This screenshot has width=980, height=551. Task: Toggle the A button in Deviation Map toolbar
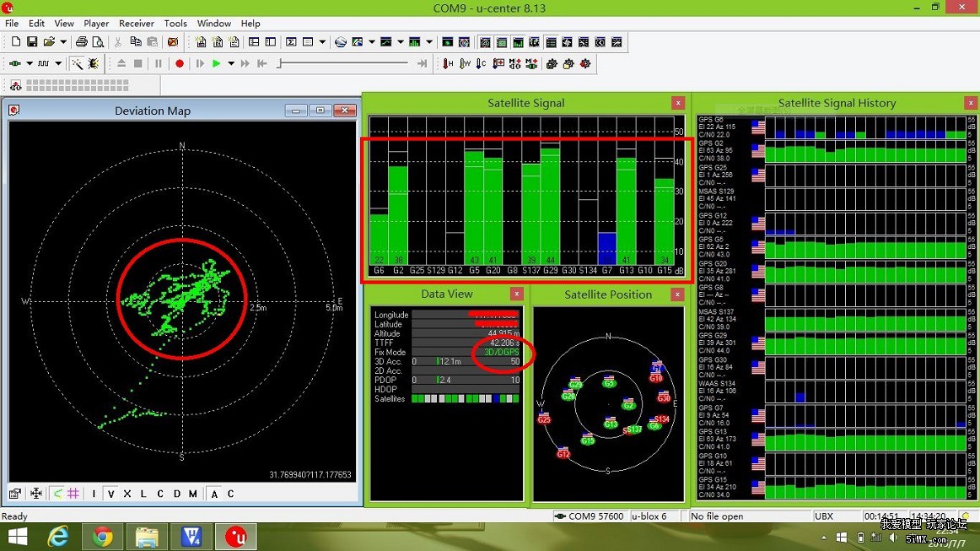tap(214, 494)
